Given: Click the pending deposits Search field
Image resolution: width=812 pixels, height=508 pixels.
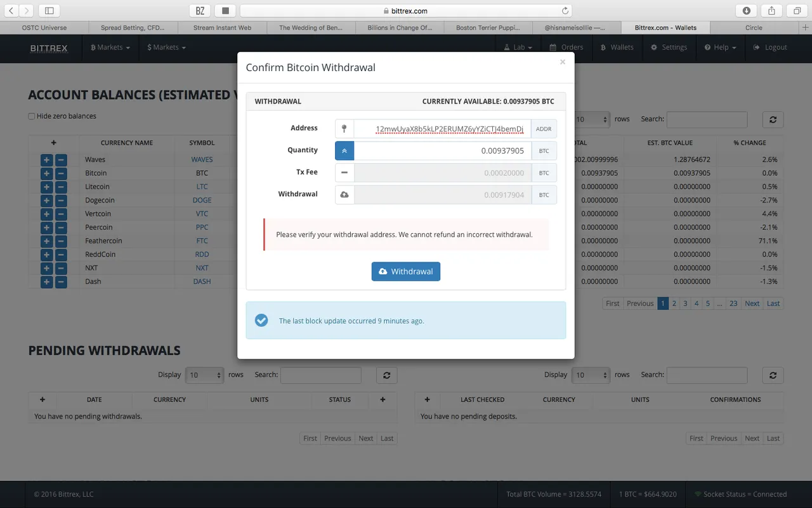Looking at the screenshot, I should (x=707, y=375).
